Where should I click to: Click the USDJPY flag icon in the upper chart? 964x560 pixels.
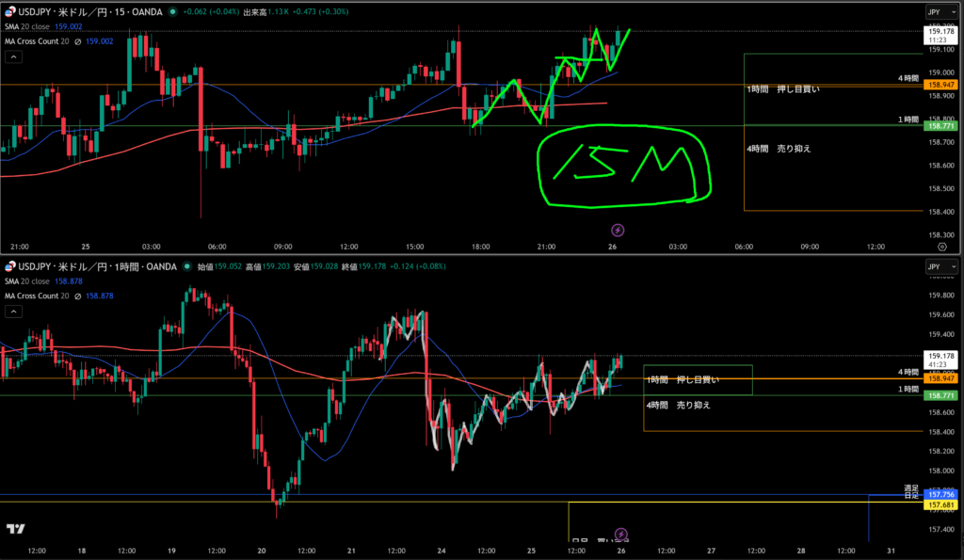(11, 12)
